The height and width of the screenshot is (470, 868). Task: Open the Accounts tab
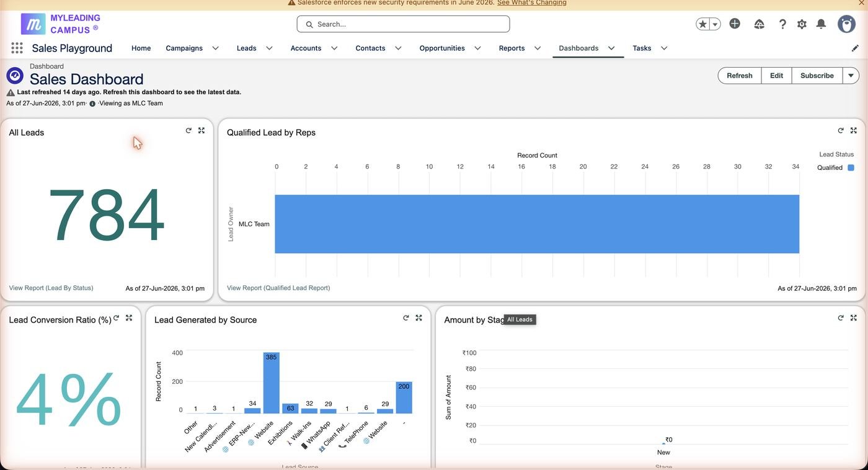pyautogui.click(x=306, y=48)
